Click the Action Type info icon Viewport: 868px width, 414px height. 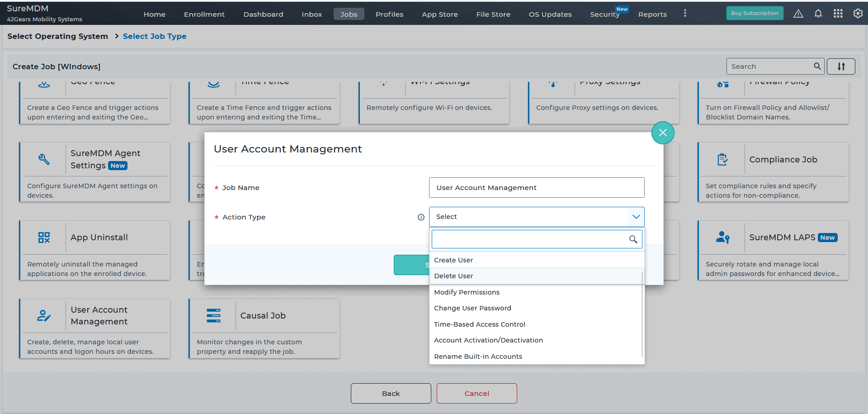tap(421, 217)
